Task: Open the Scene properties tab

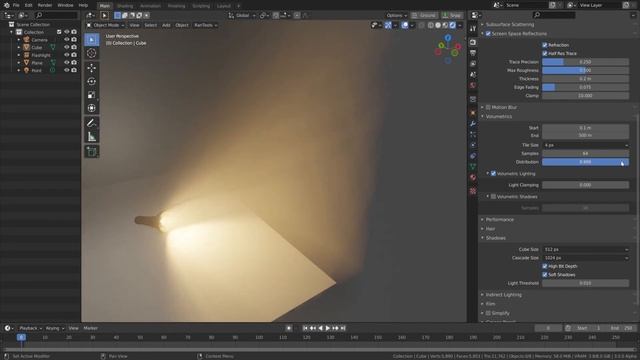Action: pyautogui.click(x=473, y=75)
